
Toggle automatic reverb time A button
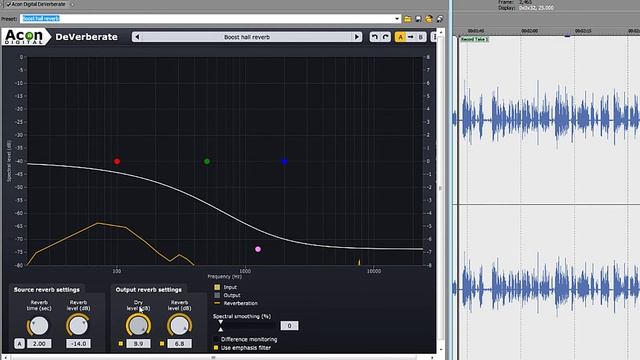(x=19, y=344)
